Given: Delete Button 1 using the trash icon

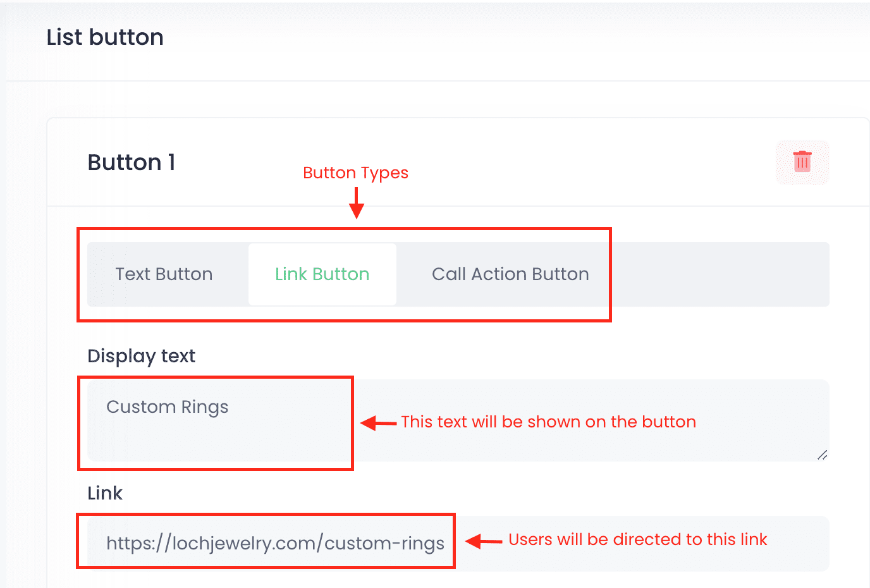Looking at the screenshot, I should coord(802,162).
